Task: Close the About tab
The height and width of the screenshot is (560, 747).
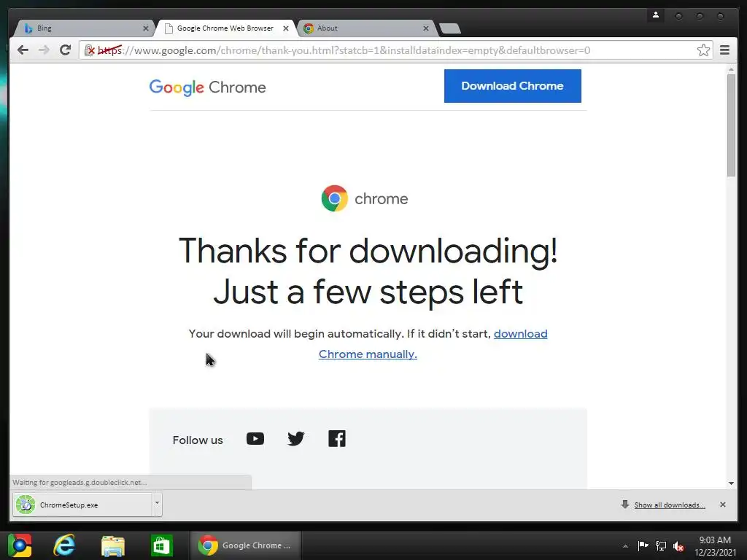Action: pyautogui.click(x=426, y=28)
